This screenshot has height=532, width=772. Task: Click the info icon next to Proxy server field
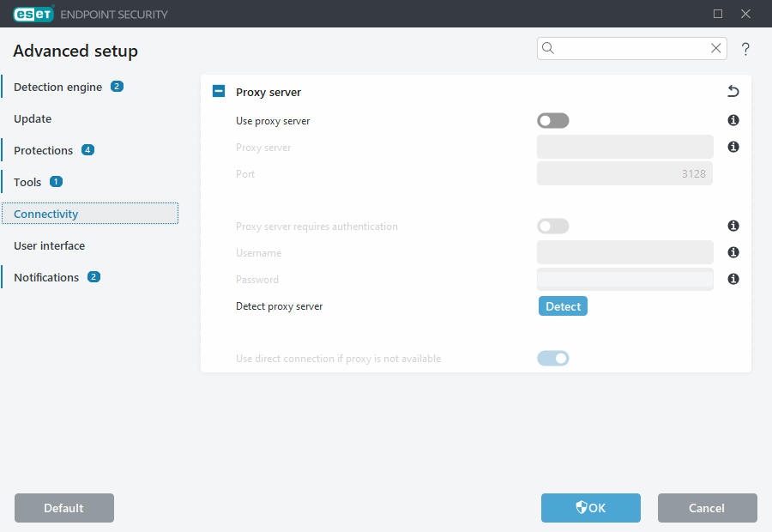[x=733, y=148]
